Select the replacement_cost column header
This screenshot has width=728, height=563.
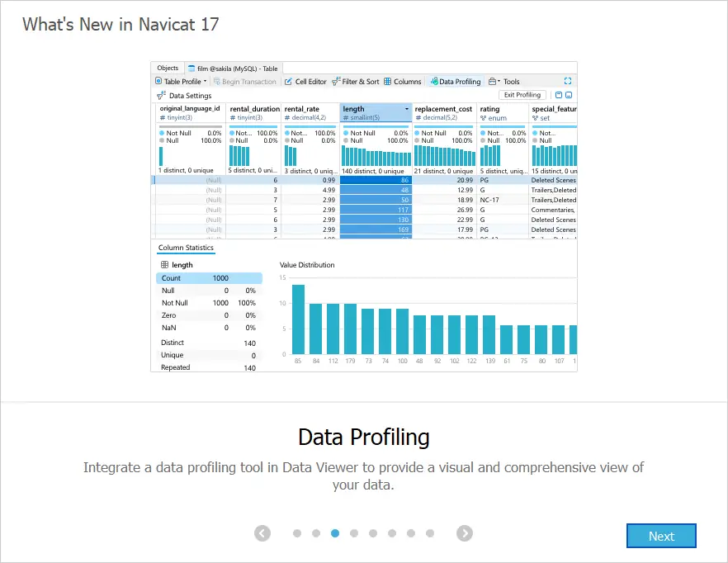click(444, 112)
